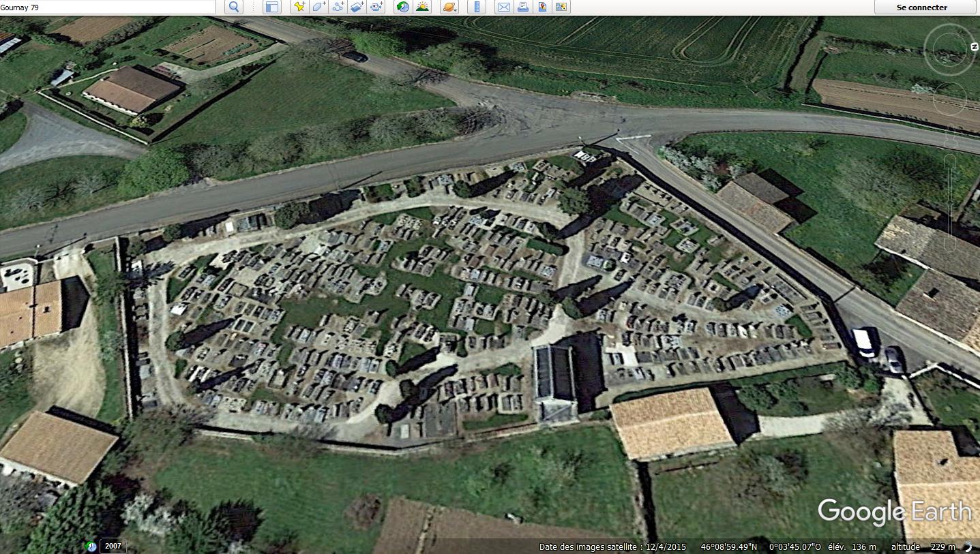View in Google Maps icon
This screenshot has width=980, height=554.
[x=561, y=7]
